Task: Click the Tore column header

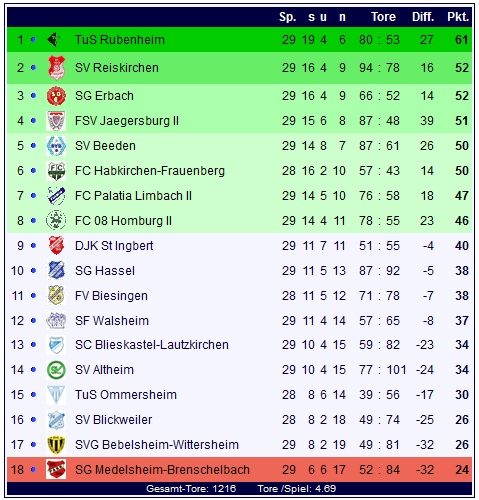Action: [x=383, y=17]
